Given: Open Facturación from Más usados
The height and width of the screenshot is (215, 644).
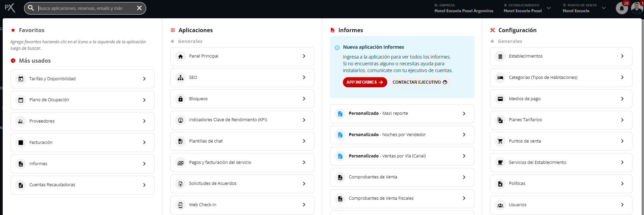Looking at the screenshot, I should point(82,143).
